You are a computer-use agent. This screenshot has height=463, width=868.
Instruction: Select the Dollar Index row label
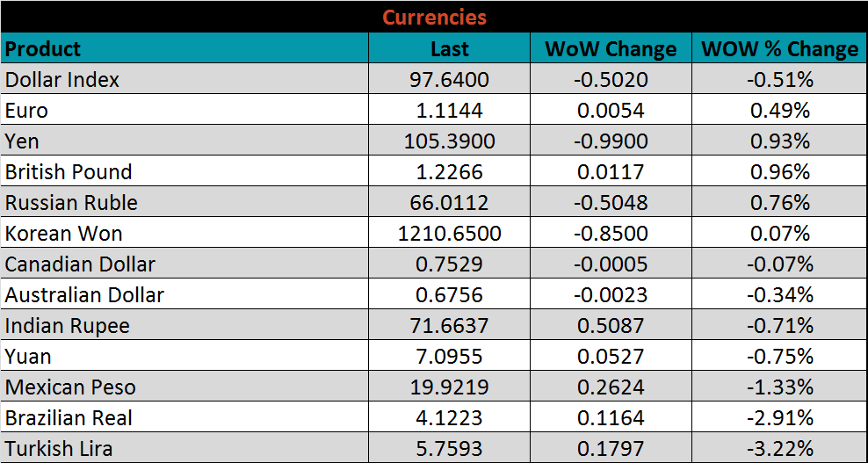tap(62, 80)
